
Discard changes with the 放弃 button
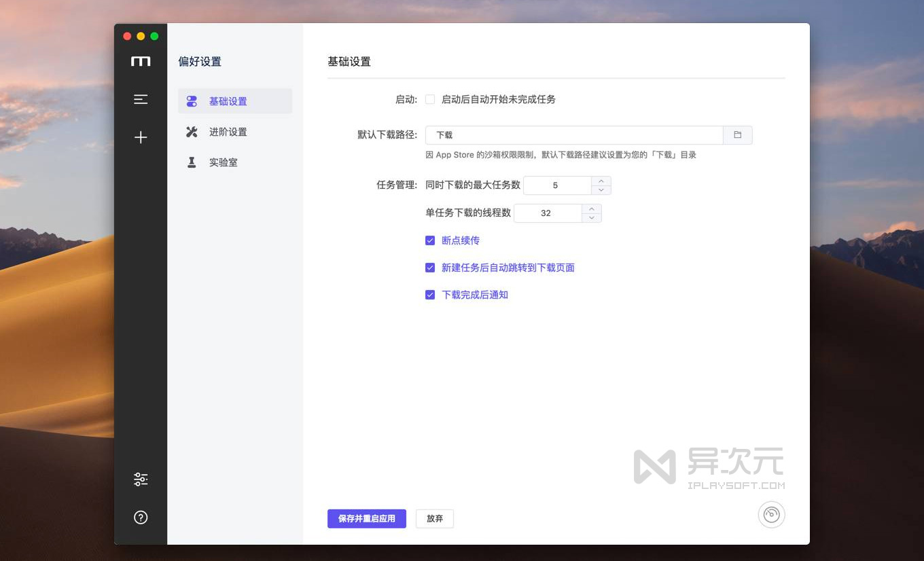434,518
